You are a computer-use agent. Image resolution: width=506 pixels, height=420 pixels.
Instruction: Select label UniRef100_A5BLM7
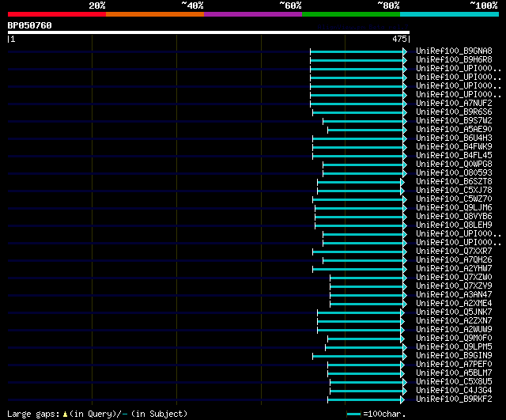point(454,373)
